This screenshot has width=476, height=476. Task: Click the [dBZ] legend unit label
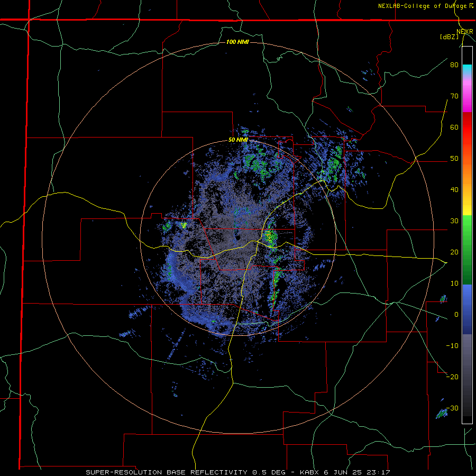pos(449,36)
